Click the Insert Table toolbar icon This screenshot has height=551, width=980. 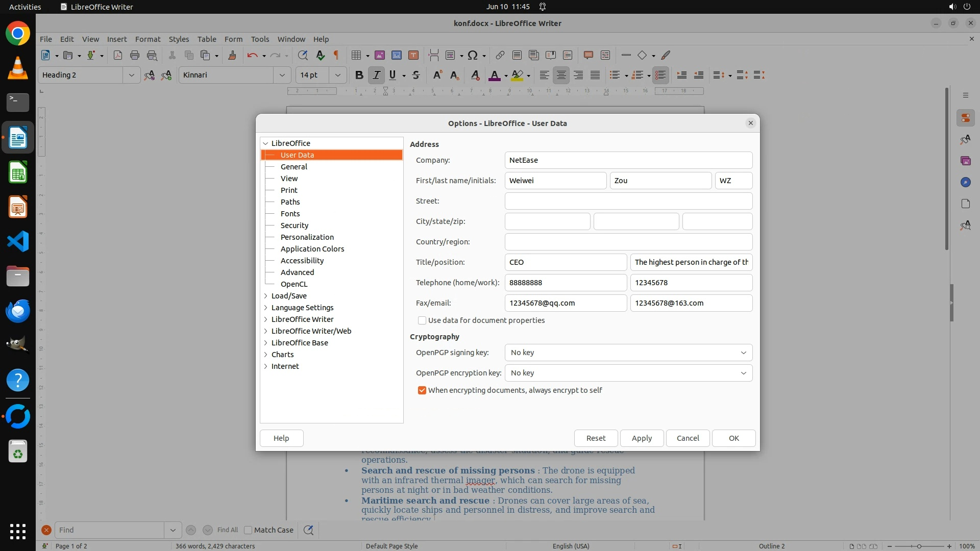pyautogui.click(x=356, y=55)
